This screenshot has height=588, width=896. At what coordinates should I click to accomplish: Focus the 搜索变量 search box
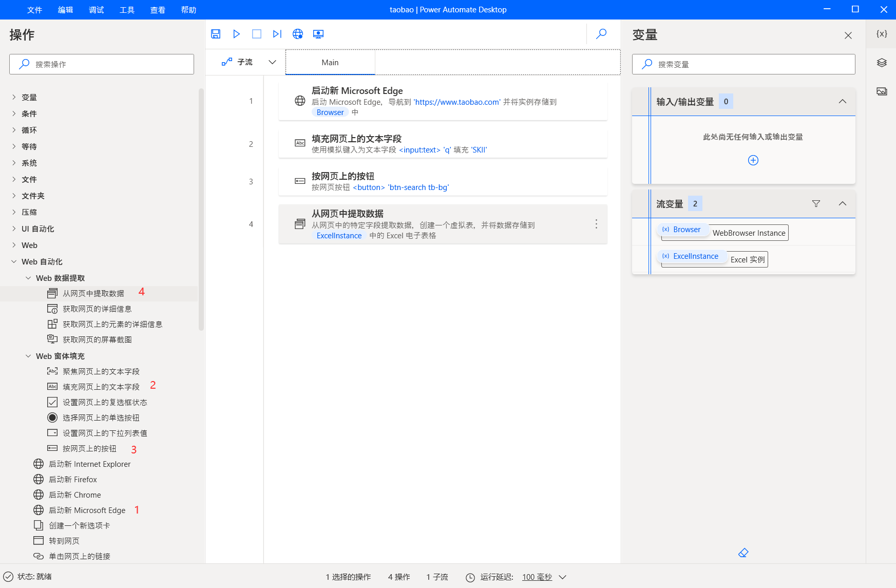[x=744, y=64]
